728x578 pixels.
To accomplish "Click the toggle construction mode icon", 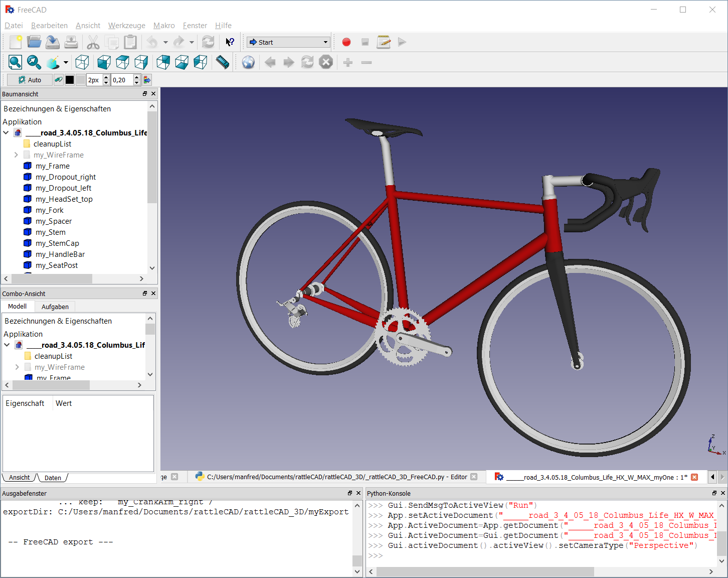I will click(59, 80).
